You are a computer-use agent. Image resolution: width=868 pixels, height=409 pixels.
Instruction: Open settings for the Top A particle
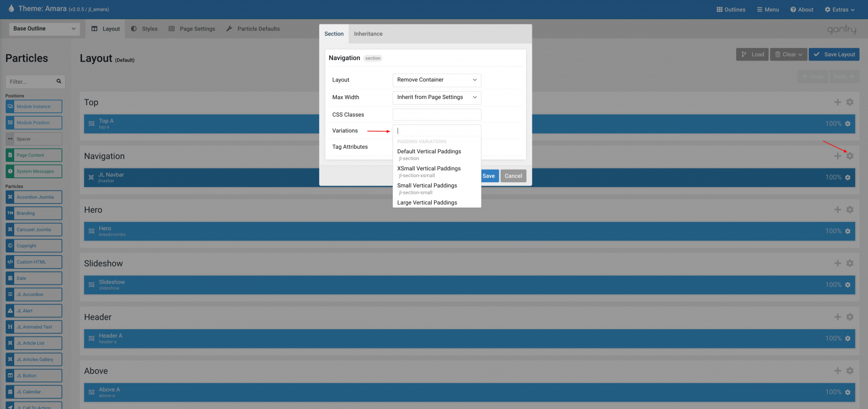coord(848,123)
